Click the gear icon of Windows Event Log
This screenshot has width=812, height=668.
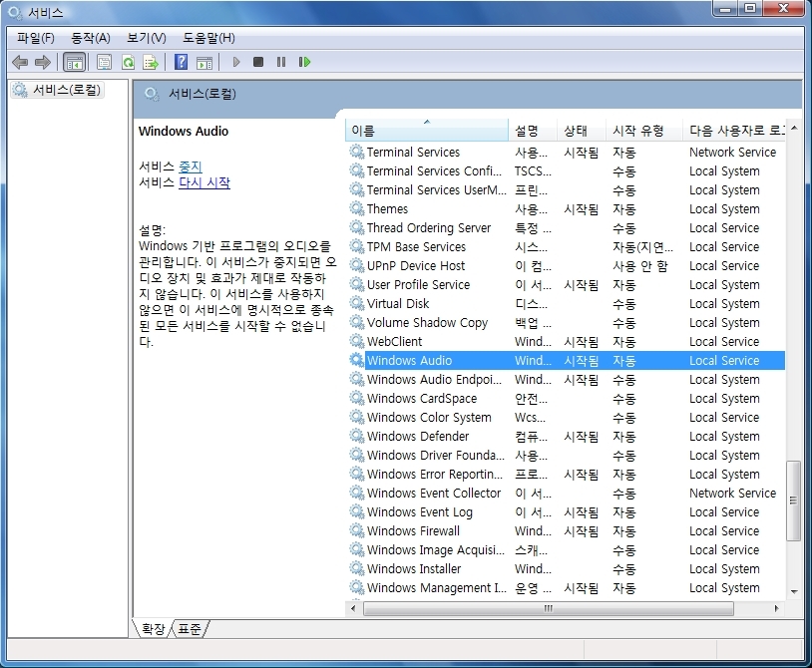click(x=357, y=511)
